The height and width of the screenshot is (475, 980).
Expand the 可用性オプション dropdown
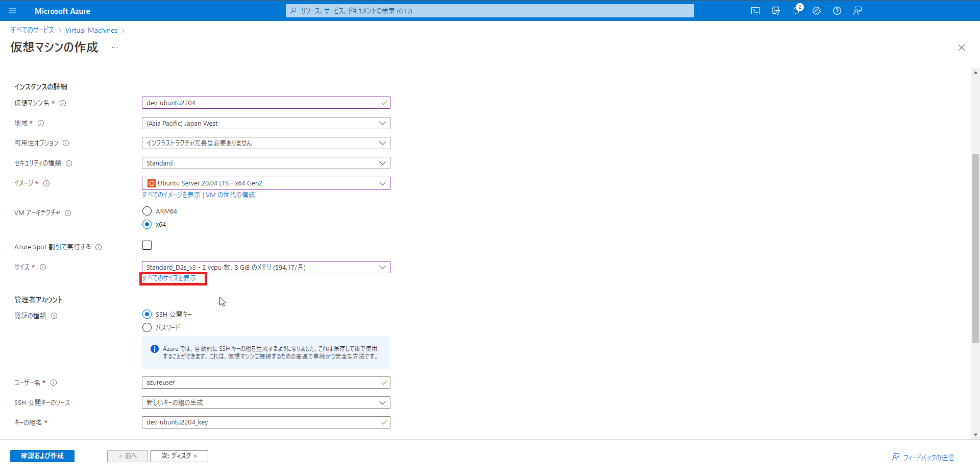pos(266,143)
